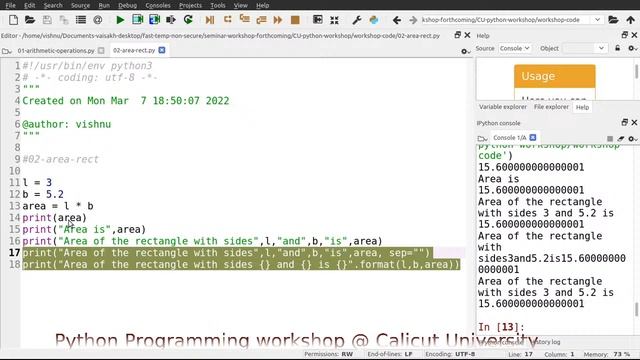Open the editor options gear menu
The width and height of the screenshot is (640, 360).
pyautogui.click(x=465, y=51)
